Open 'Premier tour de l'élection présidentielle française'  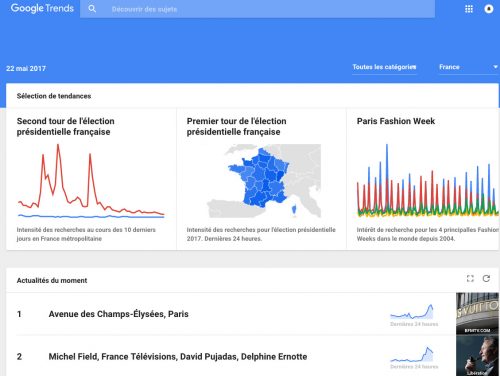tap(237, 126)
